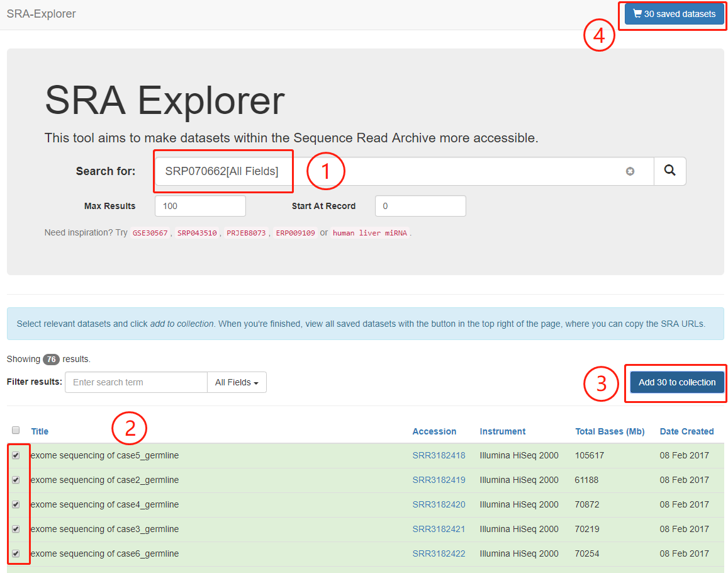Uncheck the case4_germline row checkbox
Viewport: 728px width, 573px height.
[x=16, y=505]
